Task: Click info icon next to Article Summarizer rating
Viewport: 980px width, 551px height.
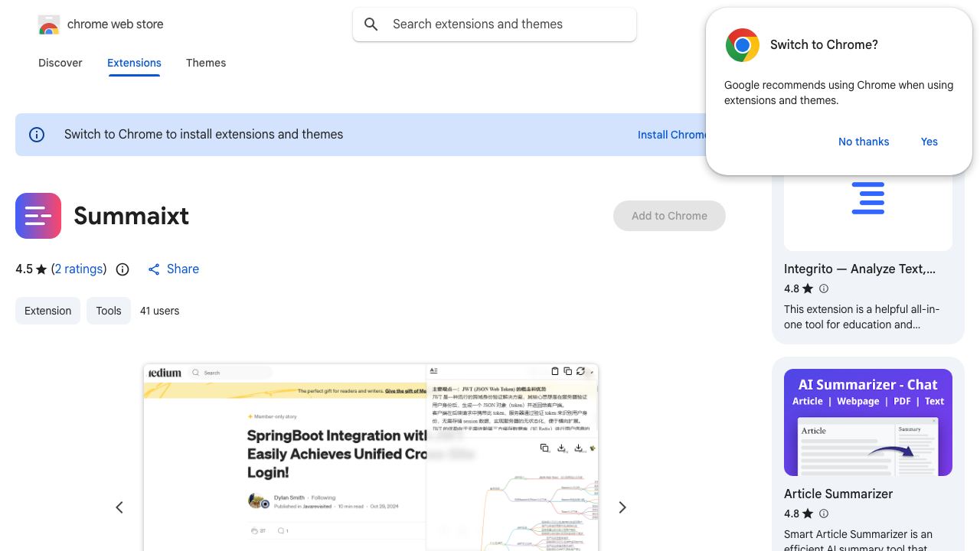Action: coord(824,514)
